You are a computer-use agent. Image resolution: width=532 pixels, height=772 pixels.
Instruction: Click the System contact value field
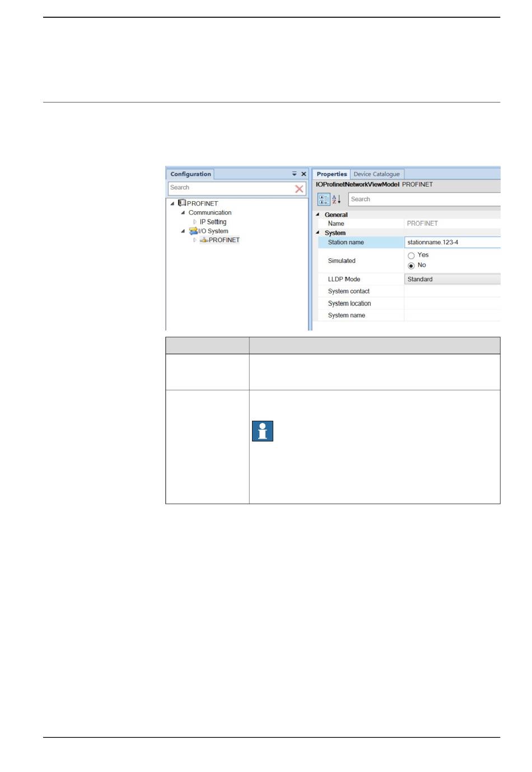pyautogui.click(x=452, y=291)
